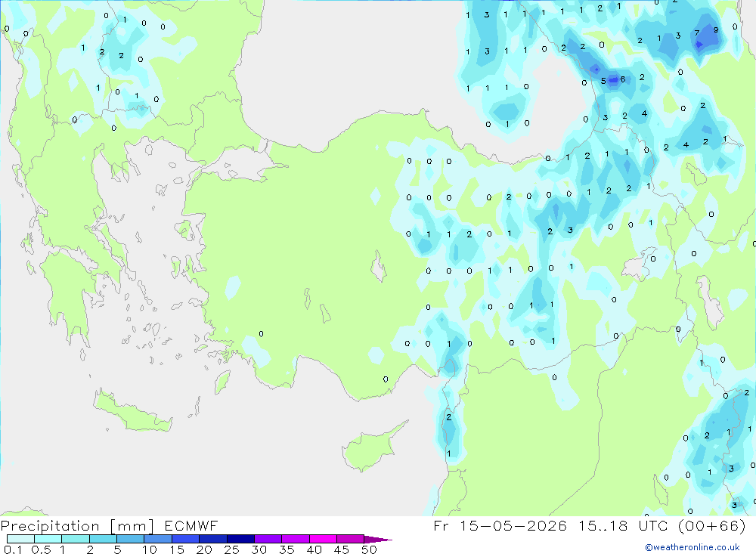Pick the 0.1–0.5 mm legend swatch
The image size is (756, 554).
click(20, 539)
